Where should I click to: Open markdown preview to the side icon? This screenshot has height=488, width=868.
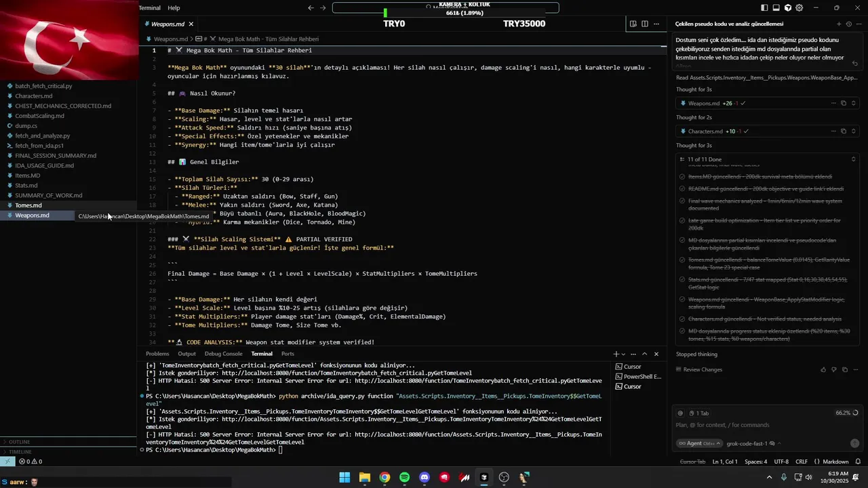tap(633, 24)
